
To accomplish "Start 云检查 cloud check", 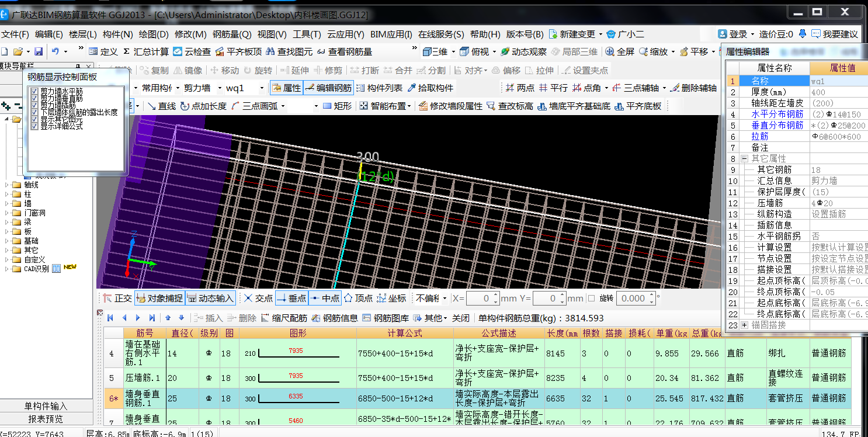I will tap(192, 51).
